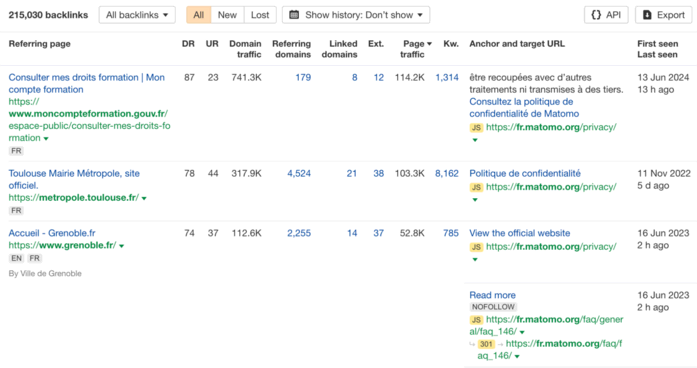Switch to the New backlinks tab

[227, 15]
